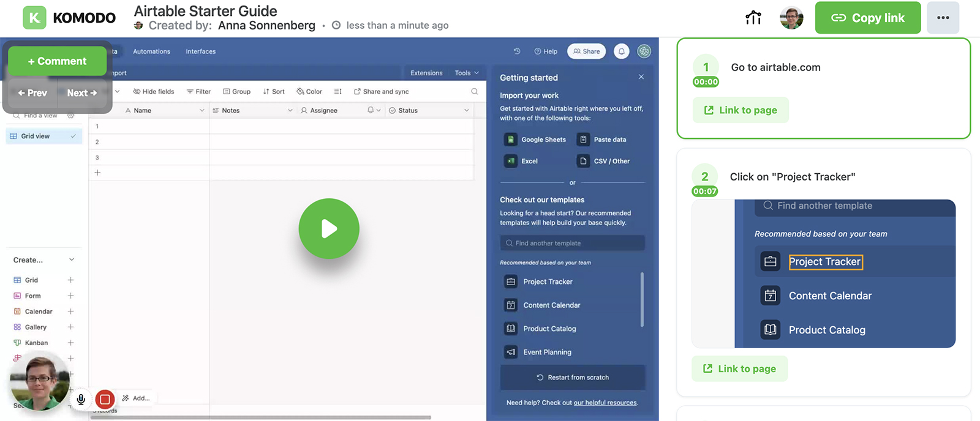
Task: Add a Calendar view with its plus icon
Action: [70, 311]
